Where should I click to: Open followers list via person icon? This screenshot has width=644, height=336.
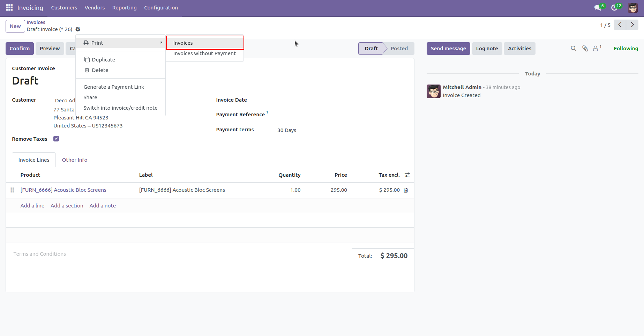596,48
